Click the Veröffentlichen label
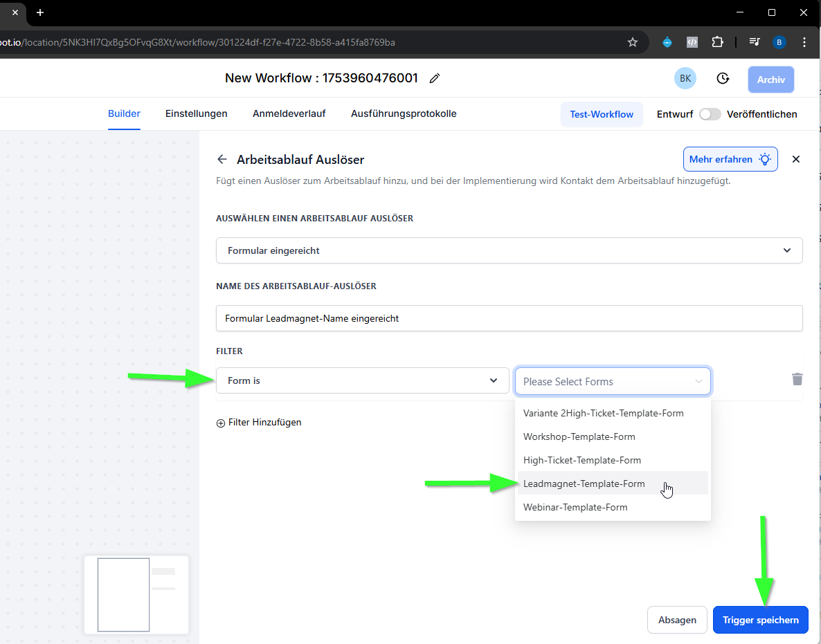The height and width of the screenshot is (644, 821). click(762, 114)
